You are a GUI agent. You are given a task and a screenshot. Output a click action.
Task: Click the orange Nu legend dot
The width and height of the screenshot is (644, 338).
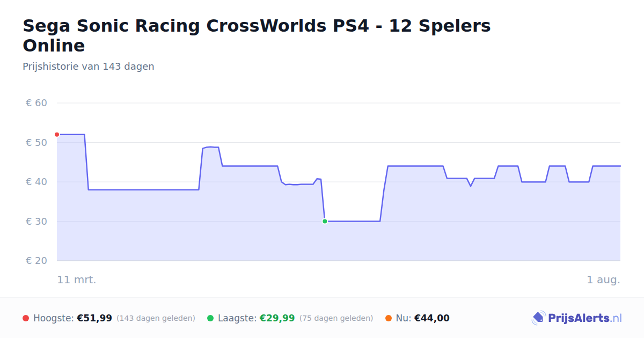tap(389, 318)
